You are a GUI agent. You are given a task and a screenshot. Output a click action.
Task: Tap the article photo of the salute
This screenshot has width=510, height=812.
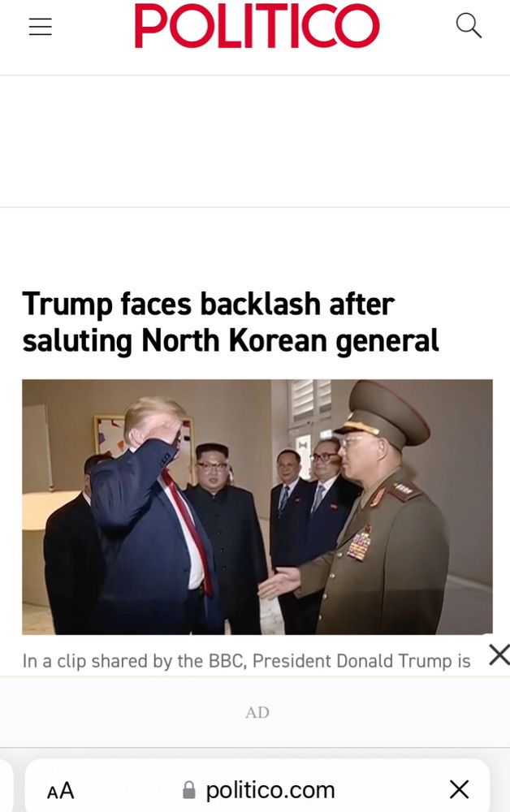(257, 507)
